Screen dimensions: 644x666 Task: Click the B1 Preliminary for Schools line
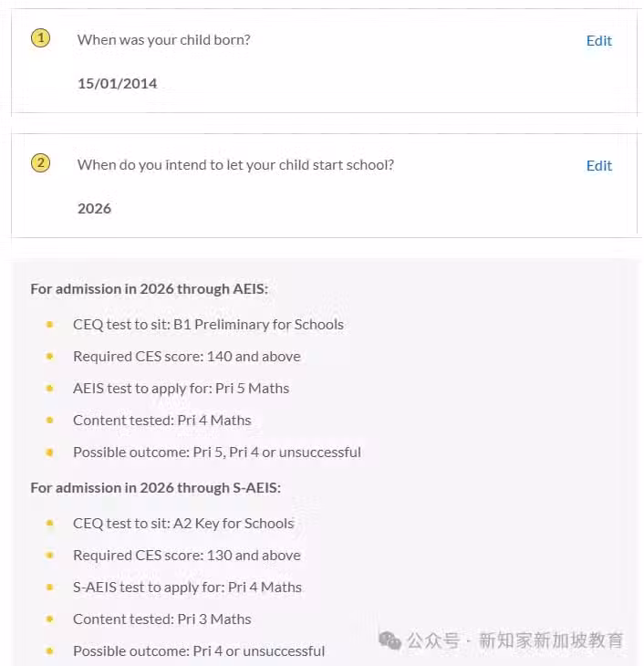point(208,325)
